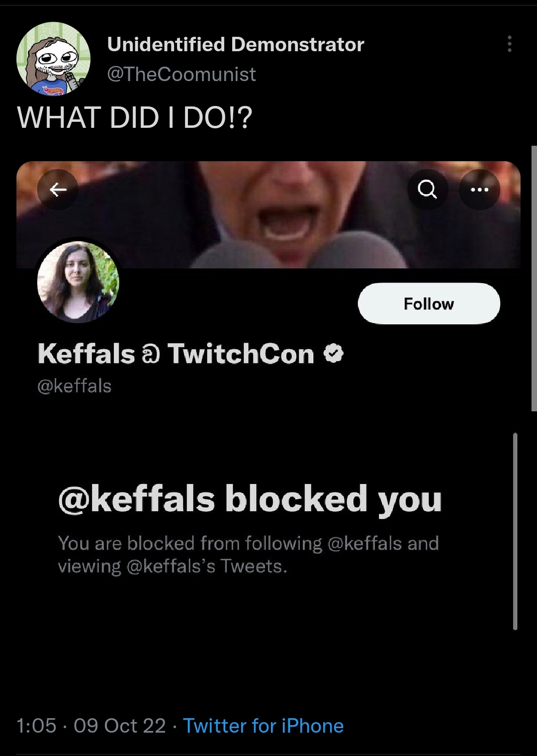Click the WHAT DID I DO!? tweet text
The image size is (537, 756).
click(x=135, y=118)
